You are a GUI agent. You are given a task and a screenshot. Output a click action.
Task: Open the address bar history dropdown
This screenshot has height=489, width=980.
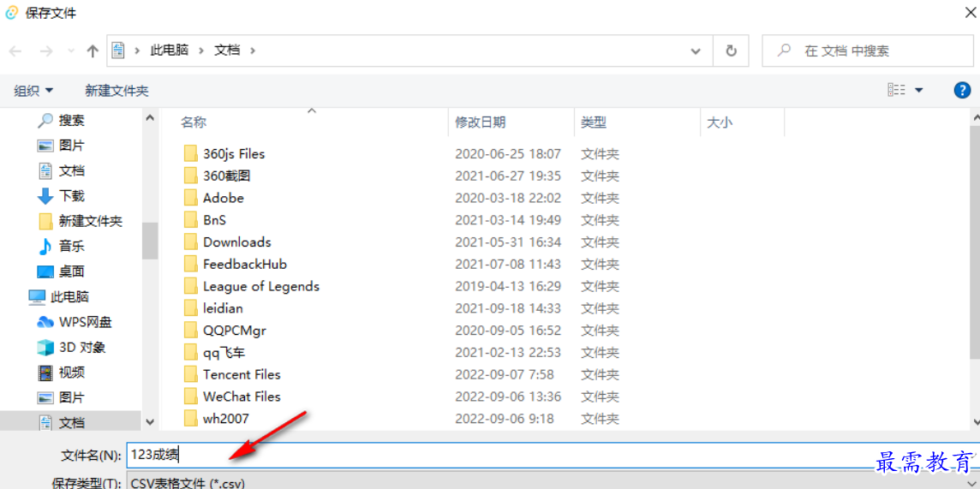pos(696,51)
